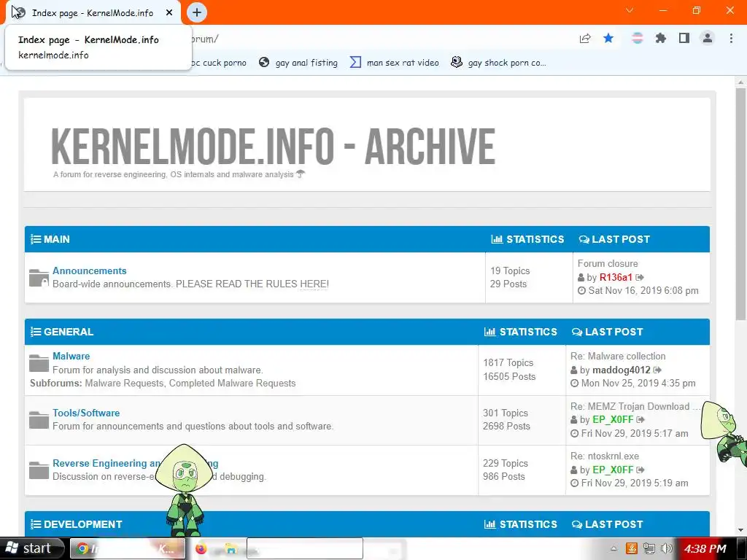Open the Forum closure last post
Viewport: 747px width, 560px height.
pos(608,263)
